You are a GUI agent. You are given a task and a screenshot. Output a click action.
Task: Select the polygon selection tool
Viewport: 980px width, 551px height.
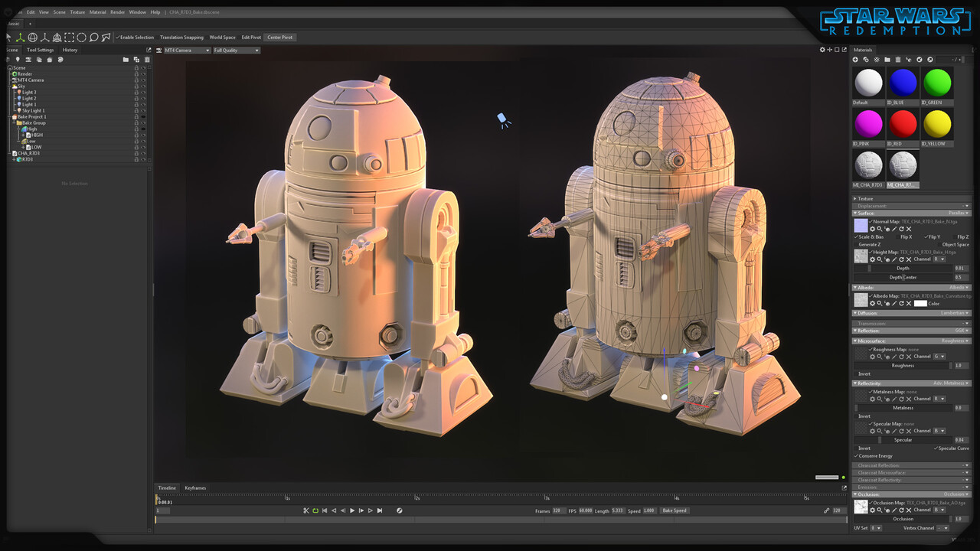[x=106, y=37]
